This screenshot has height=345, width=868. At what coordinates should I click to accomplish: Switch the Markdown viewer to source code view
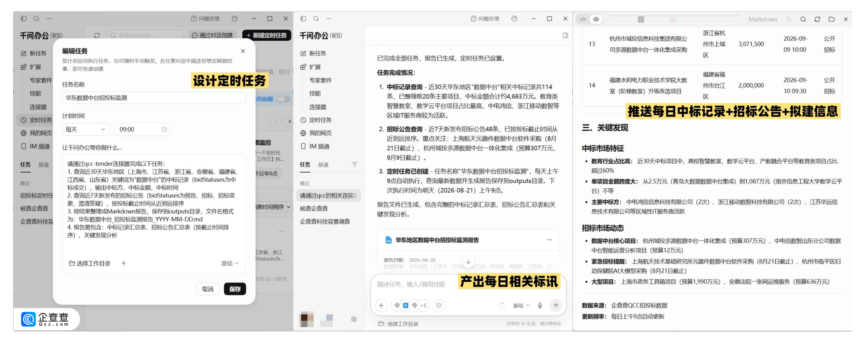(583, 19)
